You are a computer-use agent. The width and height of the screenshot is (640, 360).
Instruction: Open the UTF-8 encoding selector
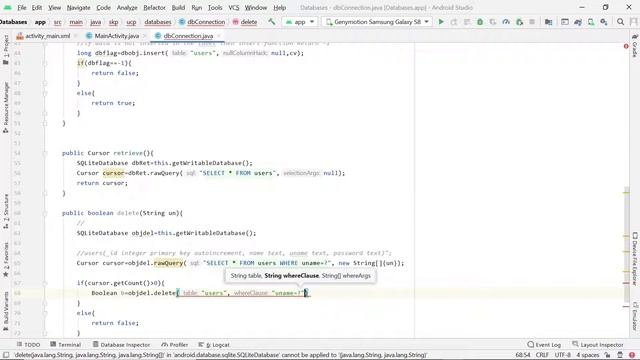click(563, 355)
